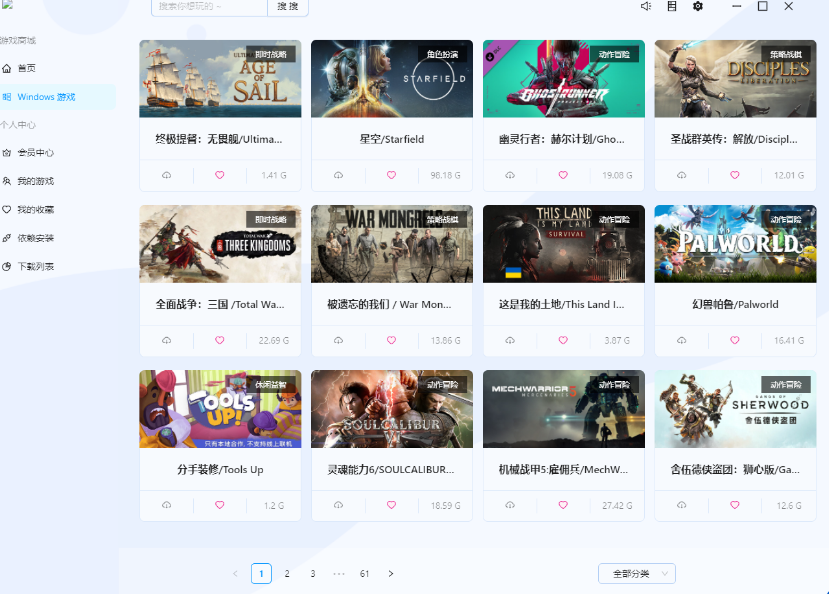Viewport: 829px width, 594px height.
Task: Mute sound via speaker icon
Action: tap(646, 6)
